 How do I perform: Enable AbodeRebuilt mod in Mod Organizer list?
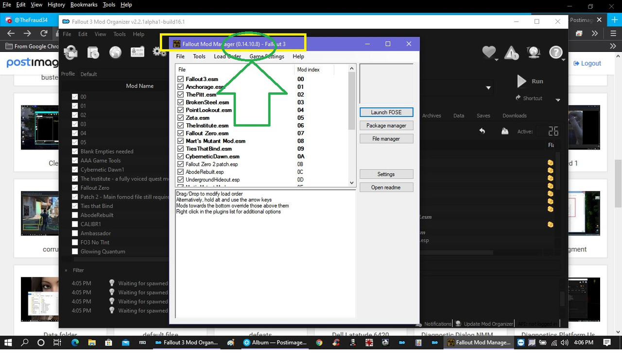click(x=75, y=215)
